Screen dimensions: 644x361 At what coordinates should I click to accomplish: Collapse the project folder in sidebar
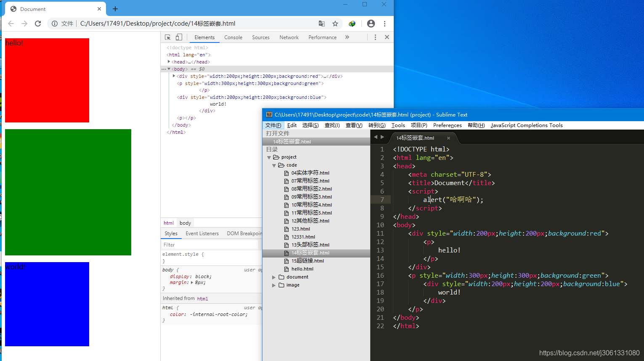[269, 157]
